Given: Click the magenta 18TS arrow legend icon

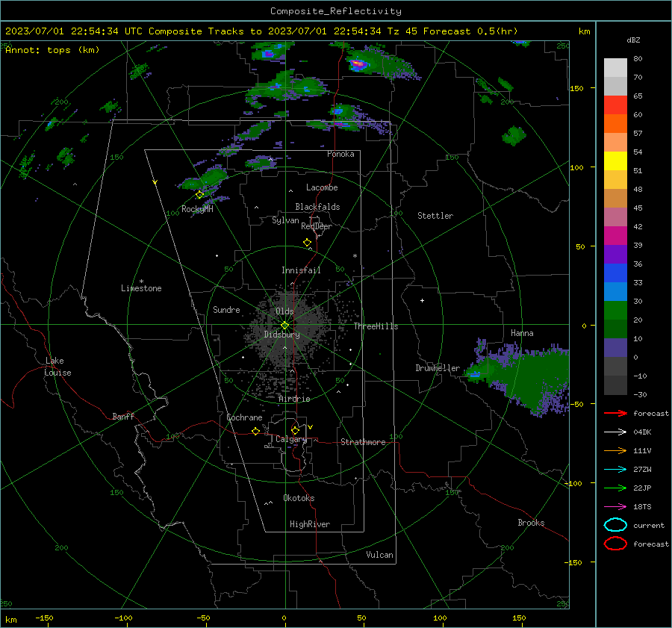Looking at the screenshot, I should pyautogui.click(x=615, y=507).
